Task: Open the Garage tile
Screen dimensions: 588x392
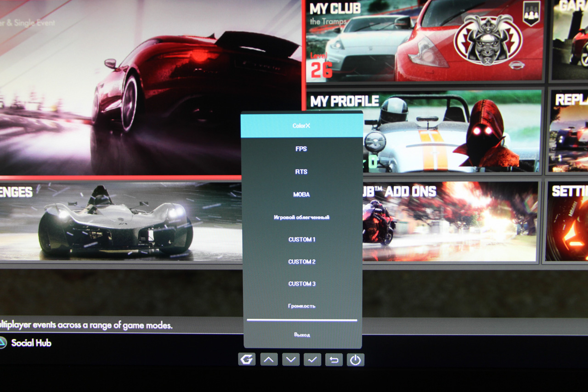Action: [x=570, y=40]
